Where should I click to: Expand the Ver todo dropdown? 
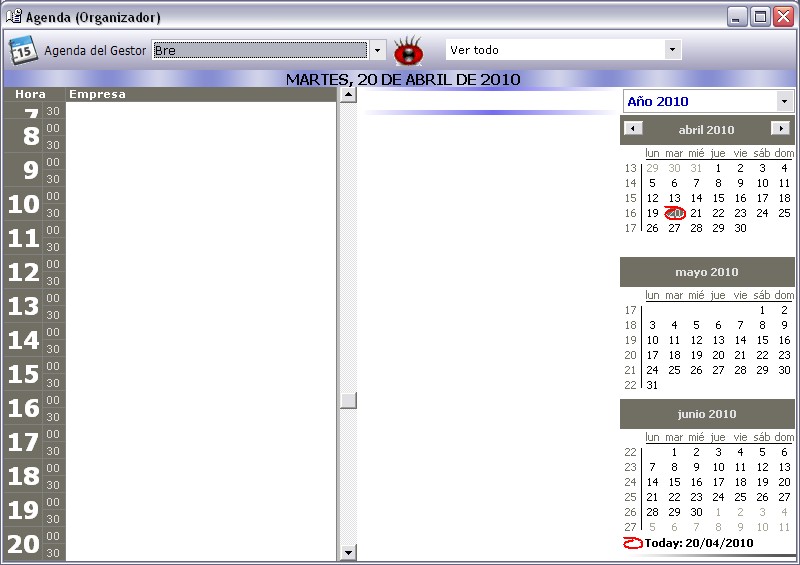[x=672, y=50]
